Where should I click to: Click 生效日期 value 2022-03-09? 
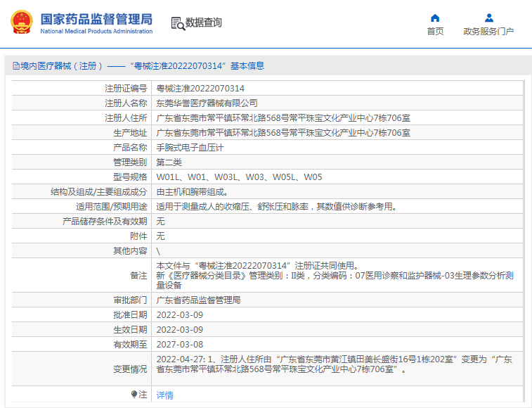pos(179,330)
